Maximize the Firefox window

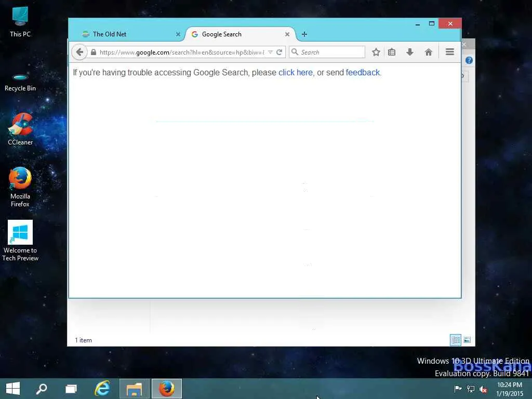[432, 24]
